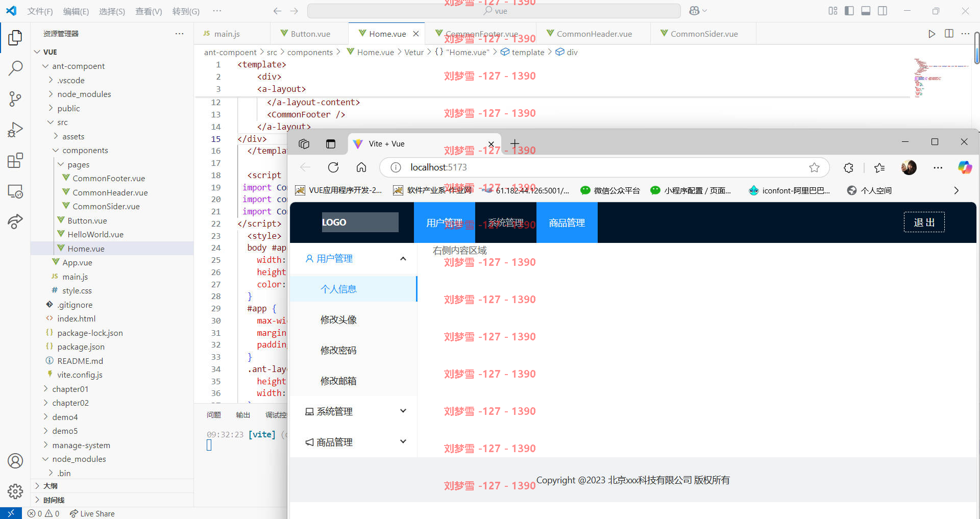Viewport: 980px width, 519px height.
Task: Open Copilot in browser toolbar
Action: coord(965,167)
